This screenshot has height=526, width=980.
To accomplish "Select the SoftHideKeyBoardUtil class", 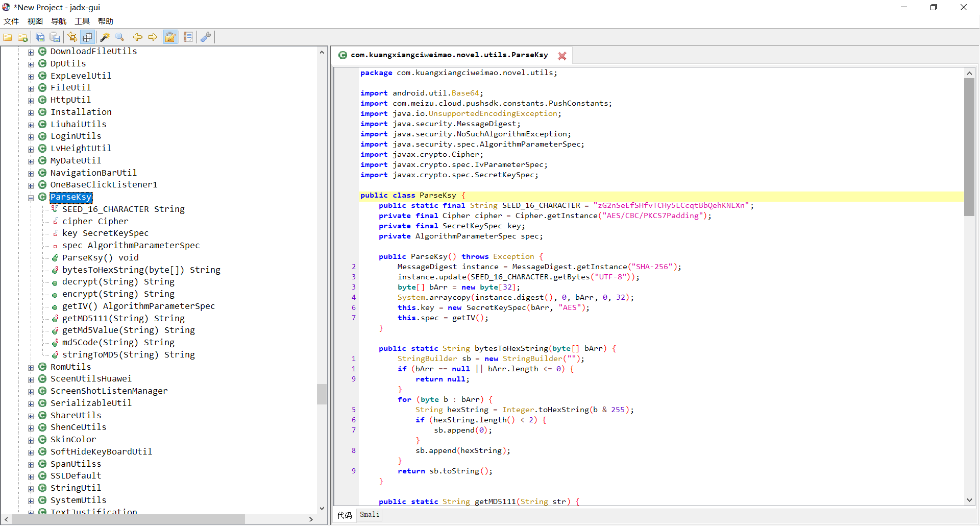I will [x=102, y=451].
